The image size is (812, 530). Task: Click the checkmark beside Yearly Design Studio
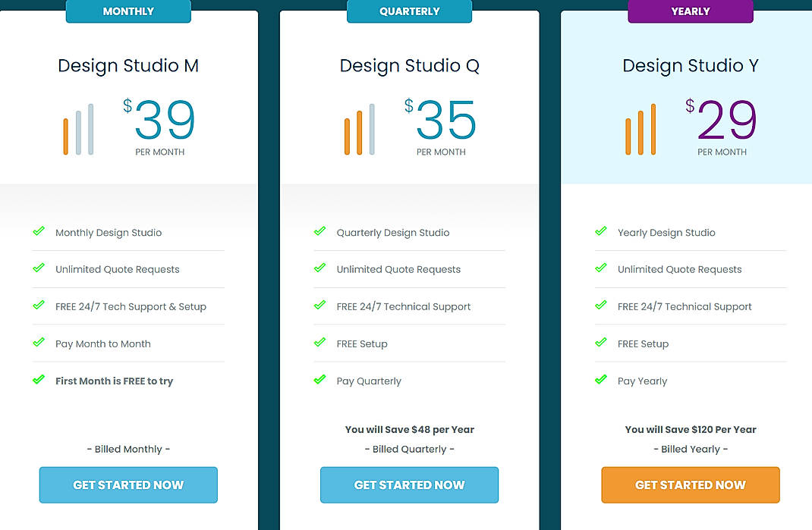click(x=601, y=232)
